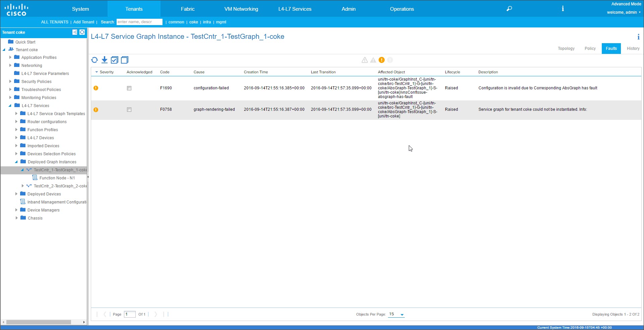Screen dimensions: 644x330
Task: Click severity icon of fault F1690
Action: click(x=96, y=88)
